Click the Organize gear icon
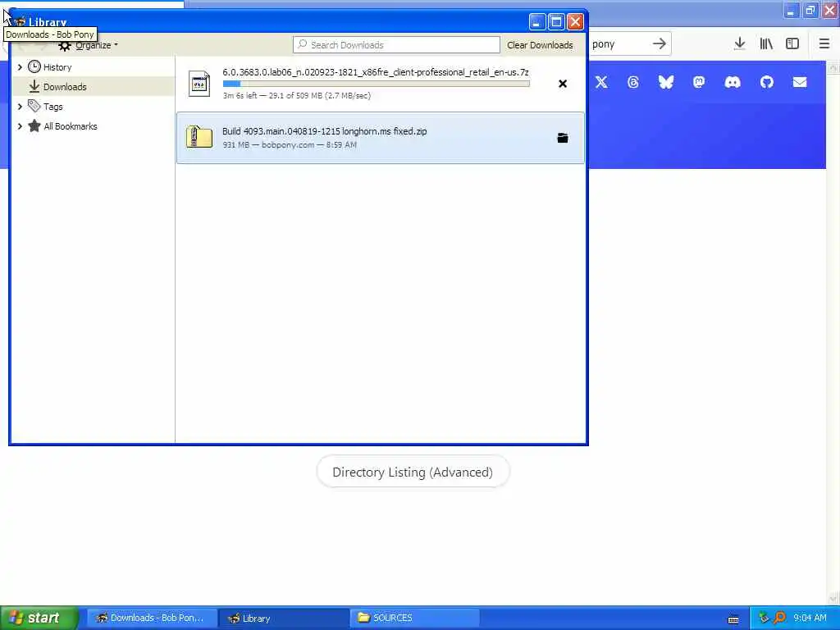 click(65, 46)
